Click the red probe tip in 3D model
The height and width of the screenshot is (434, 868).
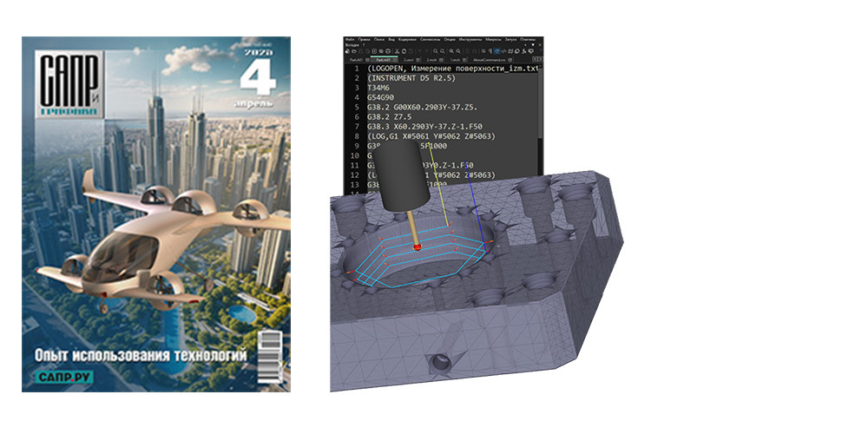pos(418,247)
